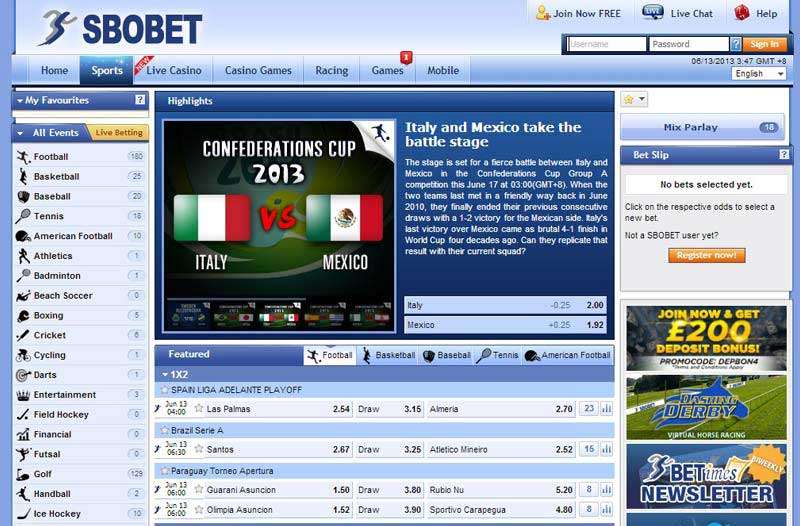800x526 pixels.
Task: Open statistics chart for Santos match
Action: point(606,449)
